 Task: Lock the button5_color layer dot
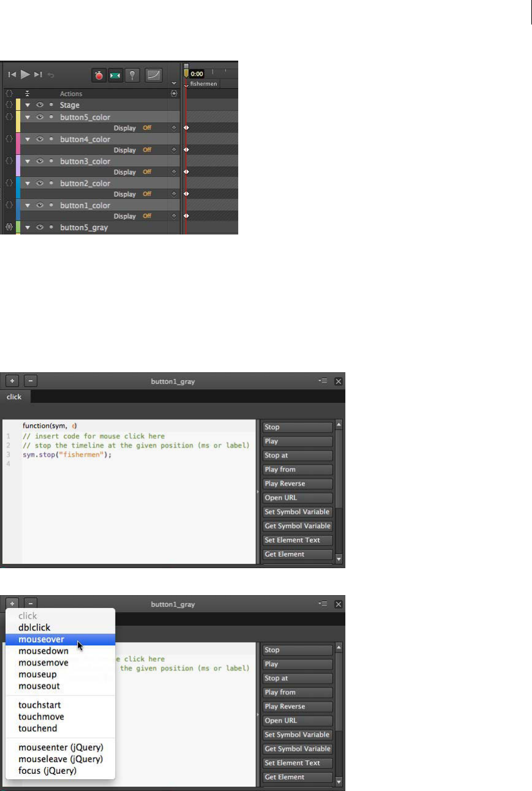(51, 116)
